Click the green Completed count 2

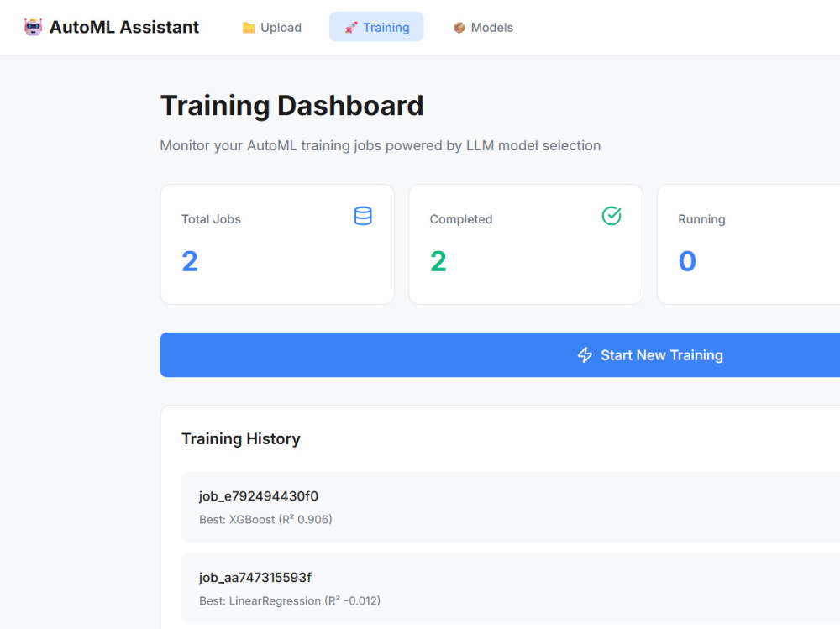click(438, 261)
